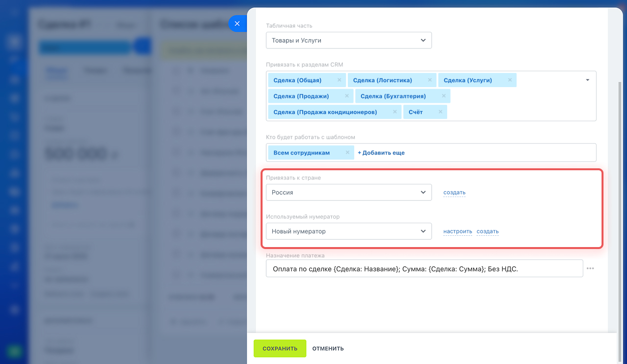
Task: Remove the Сделка (Услуги) tag
Action: click(509, 80)
